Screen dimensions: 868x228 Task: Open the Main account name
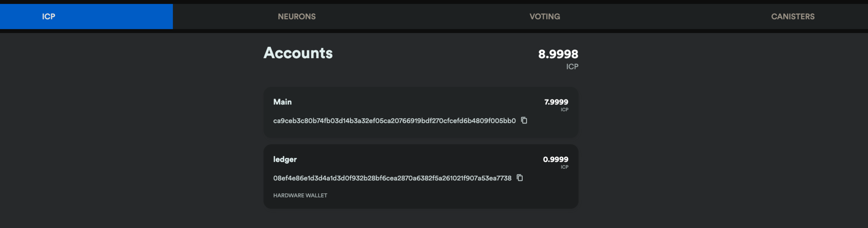282,102
